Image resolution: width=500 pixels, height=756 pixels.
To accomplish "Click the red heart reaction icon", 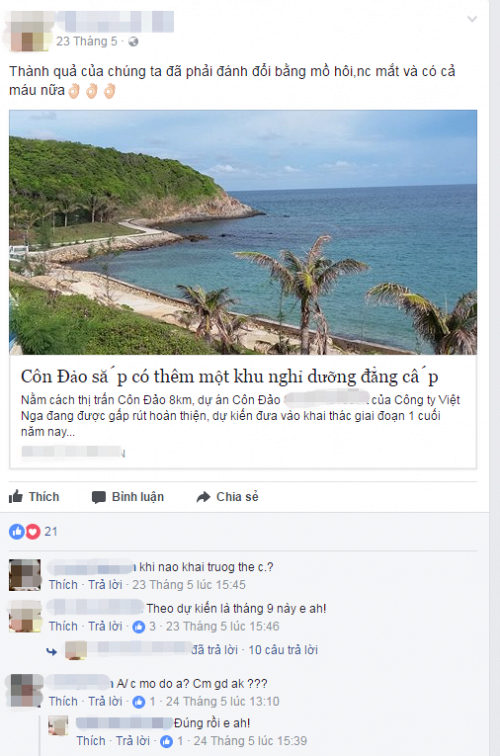I will [32, 532].
